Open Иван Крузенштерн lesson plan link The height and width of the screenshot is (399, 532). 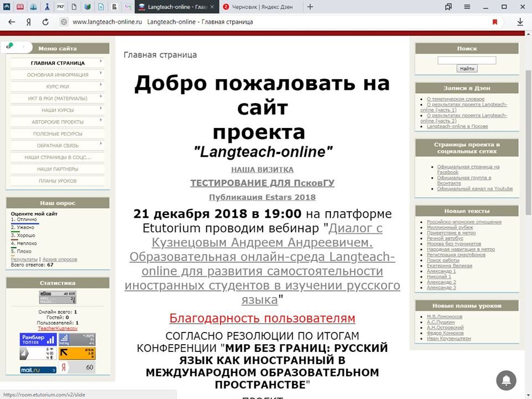[449, 338]
